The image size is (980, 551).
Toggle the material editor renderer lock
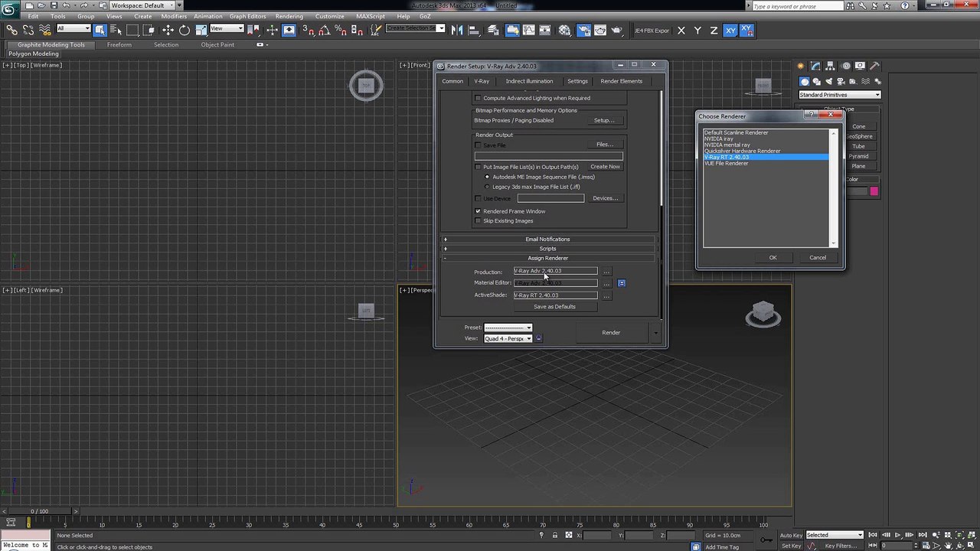(622, 283)
